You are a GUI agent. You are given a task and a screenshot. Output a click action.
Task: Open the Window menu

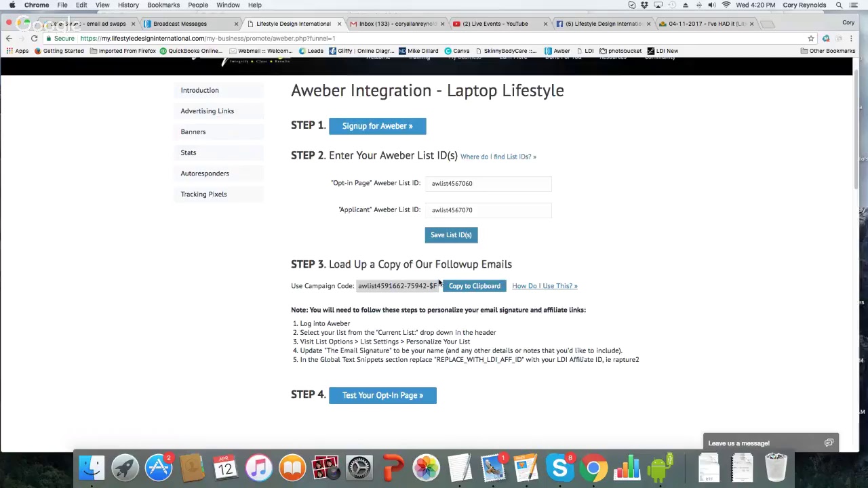pyautogui.click(x=228, y=5)
